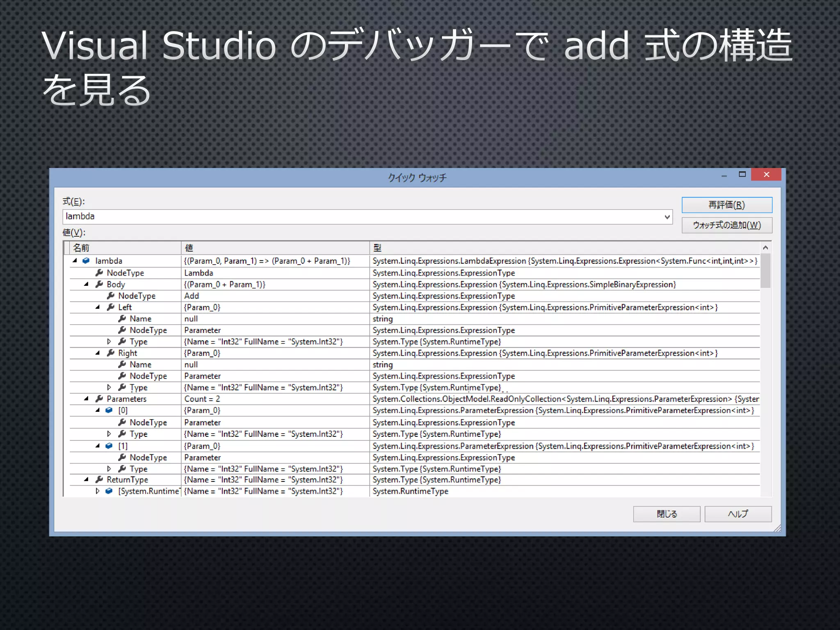Click the scroll up arrow of the value list
This screenshot has height=630, width=840.
click(765, 248)
